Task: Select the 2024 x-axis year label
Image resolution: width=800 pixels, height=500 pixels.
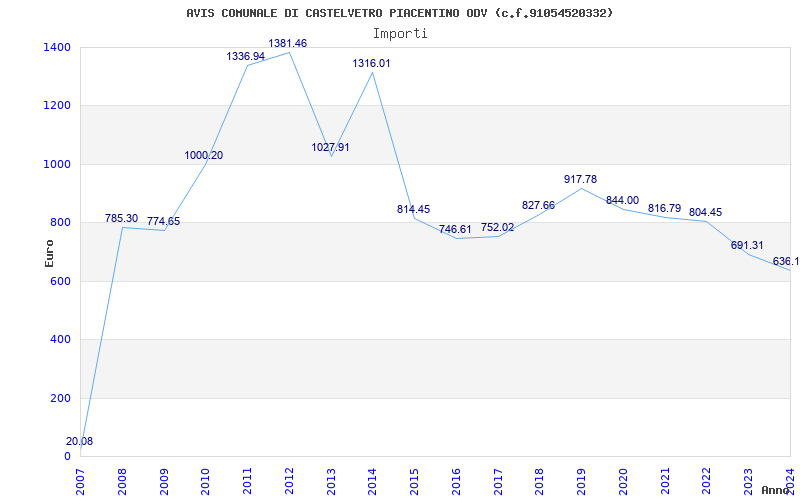Action: [790, 481]
